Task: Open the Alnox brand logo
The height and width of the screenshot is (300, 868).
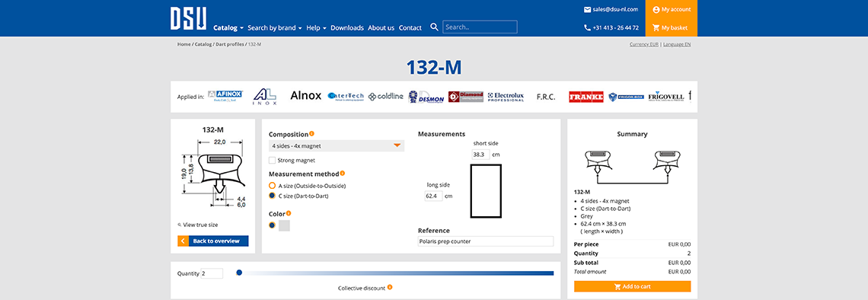Action: pos(305,96)
